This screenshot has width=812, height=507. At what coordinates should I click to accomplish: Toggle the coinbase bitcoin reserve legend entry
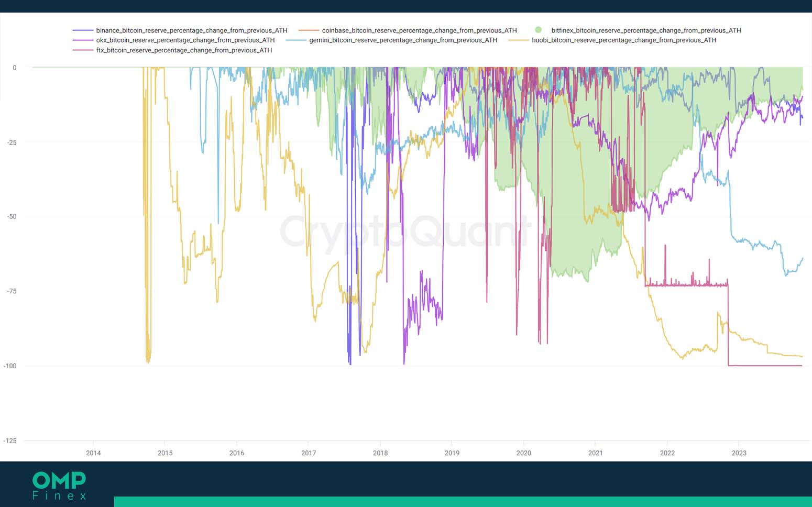(408, 30)
